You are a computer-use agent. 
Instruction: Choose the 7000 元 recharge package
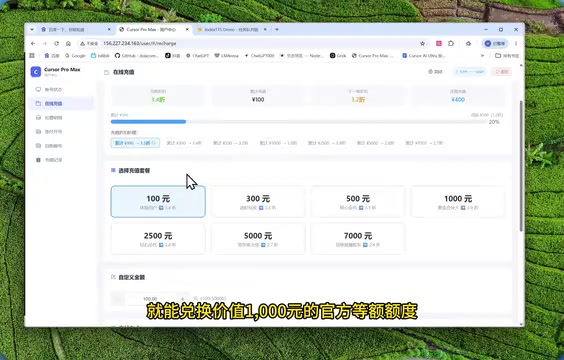pos(358,239)
